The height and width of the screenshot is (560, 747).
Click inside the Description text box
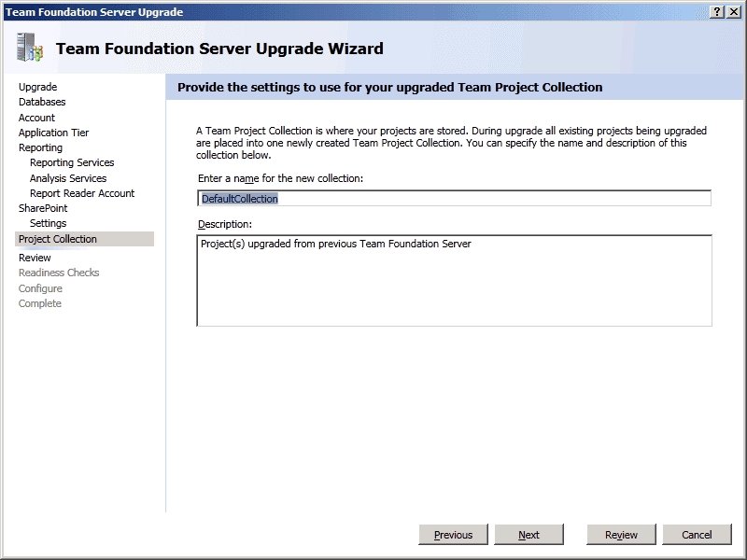pos(454,280)
